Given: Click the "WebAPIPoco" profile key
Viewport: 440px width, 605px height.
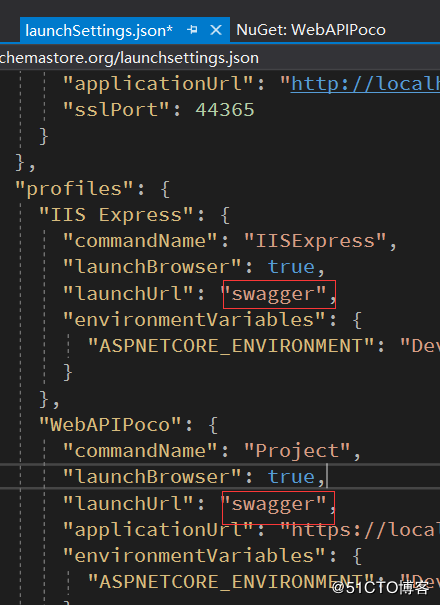Looking at the screenshot, I should click(x=110, y=425).
